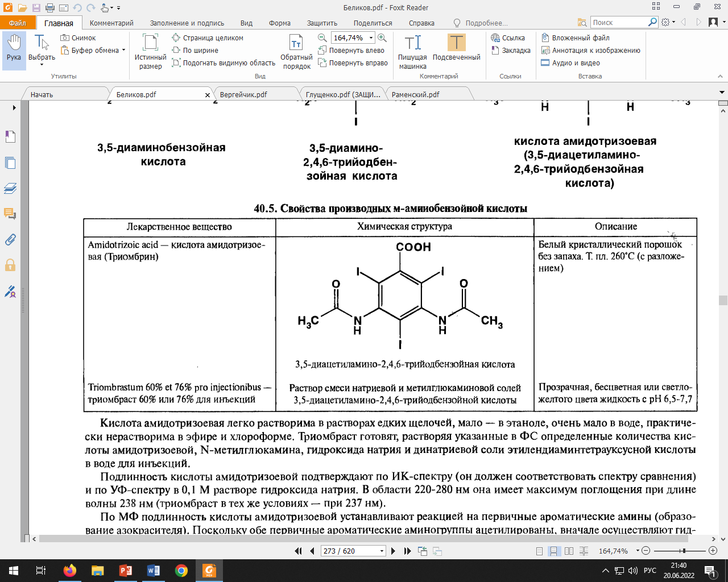Expand the left navigation panel arrow
This screenshot has height=582, width=728.
14,107
